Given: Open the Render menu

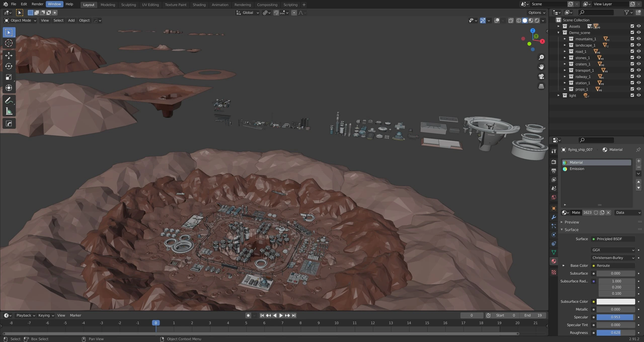Looking at the screenshot, I should [37, 4].
